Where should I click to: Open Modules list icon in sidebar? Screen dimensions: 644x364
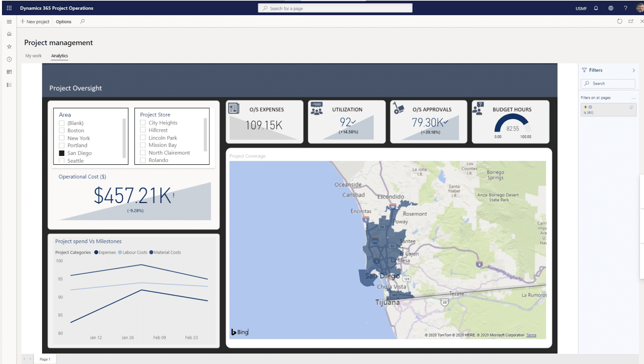click(9, 85)
